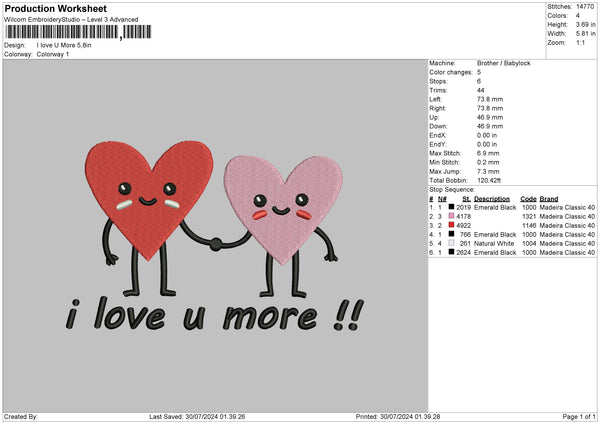Click the Code column header
The height and width of the screenshot is (424, 600).
[528, 198]
